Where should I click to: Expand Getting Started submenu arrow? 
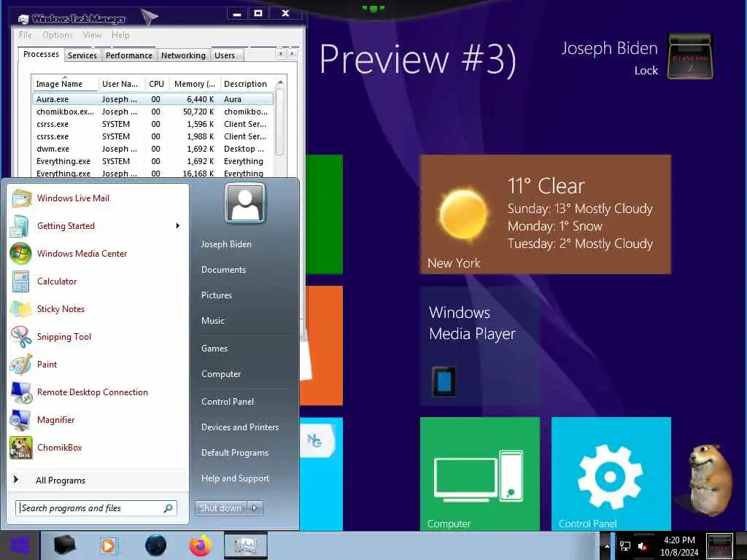(178, 226)
